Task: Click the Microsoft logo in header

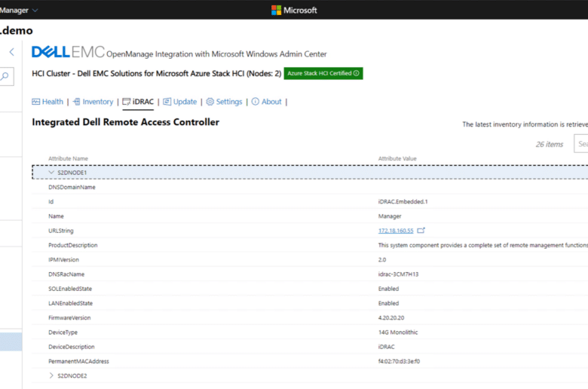Action: [294, 10]
